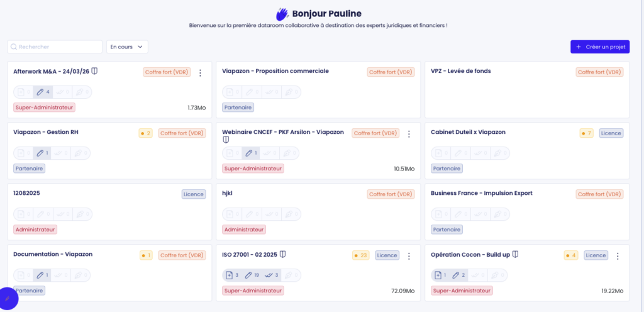Click the pencil counter on Opération Cocon card
Image resolution: width=644 pixels, height=312 pixels.
460,275
